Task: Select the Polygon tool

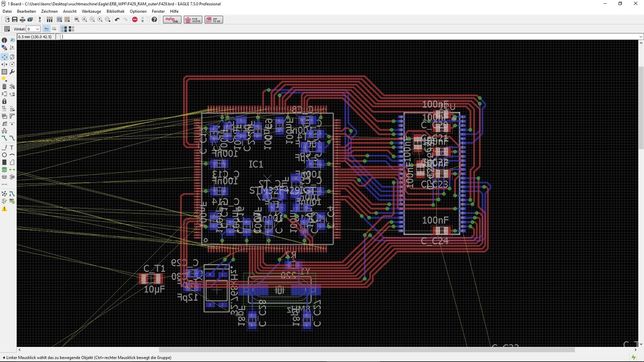Action: 12,162
